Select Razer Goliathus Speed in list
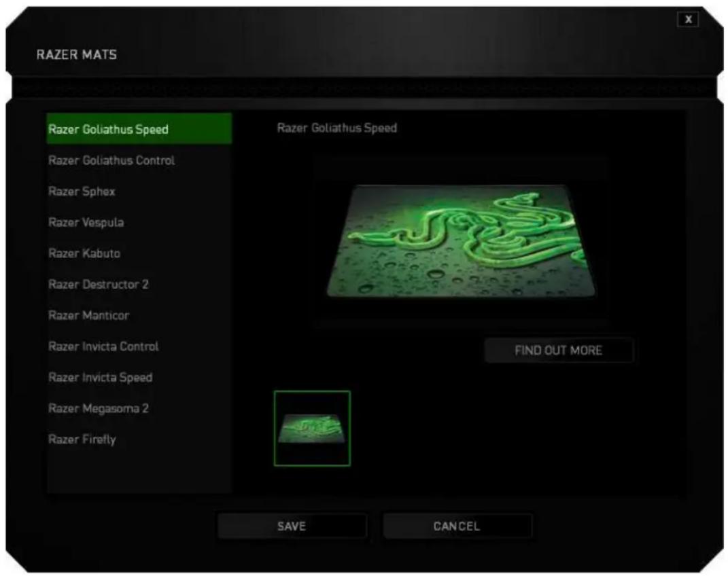Screen dimensions: 728x576 click(x=139, y=128)
